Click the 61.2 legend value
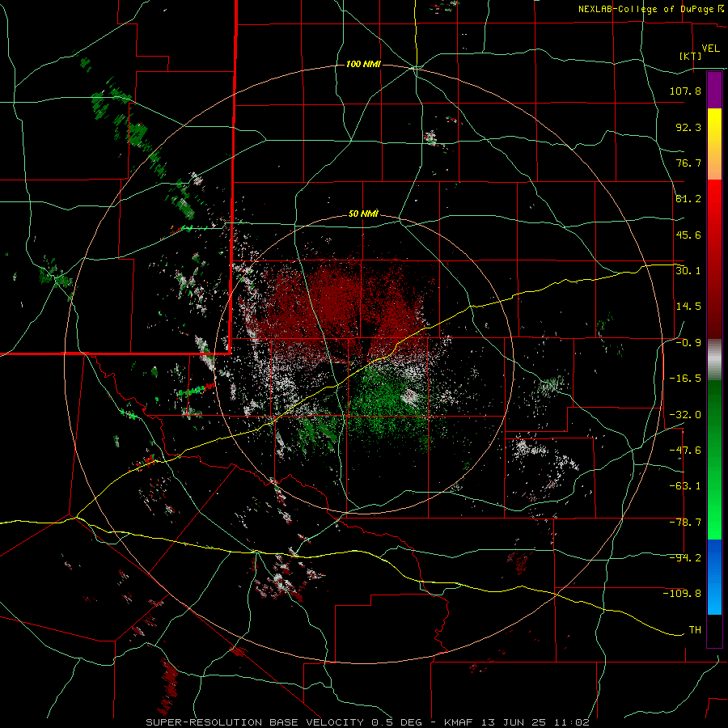Image resolution: width=728 pixels, height=728 pixels. coord(688,199)
